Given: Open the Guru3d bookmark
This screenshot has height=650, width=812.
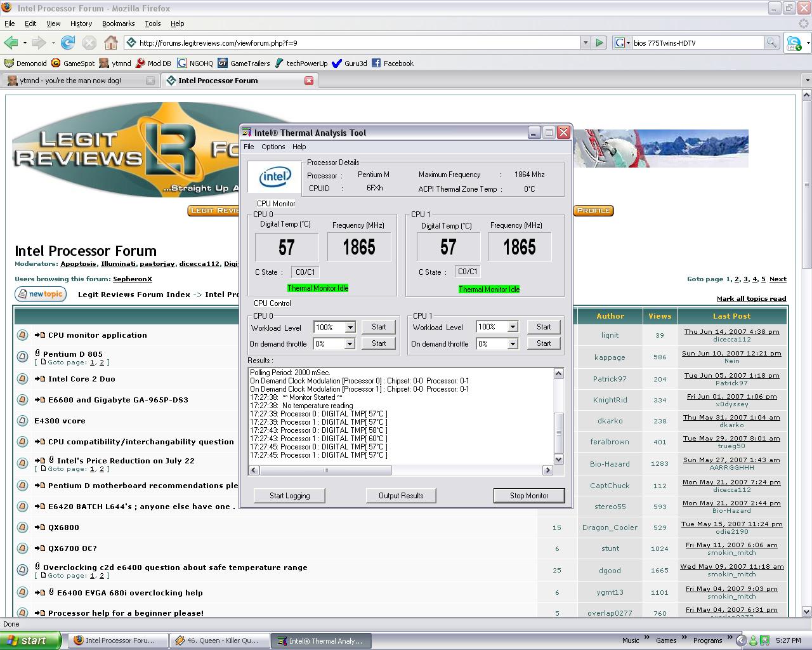Looking at the screenshot, I should click(x=350, y=63).
